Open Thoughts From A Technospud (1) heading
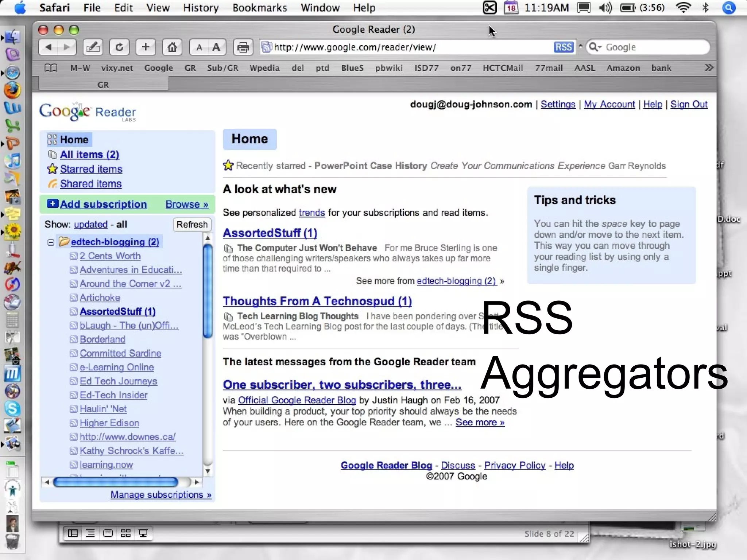 (317, 301)
